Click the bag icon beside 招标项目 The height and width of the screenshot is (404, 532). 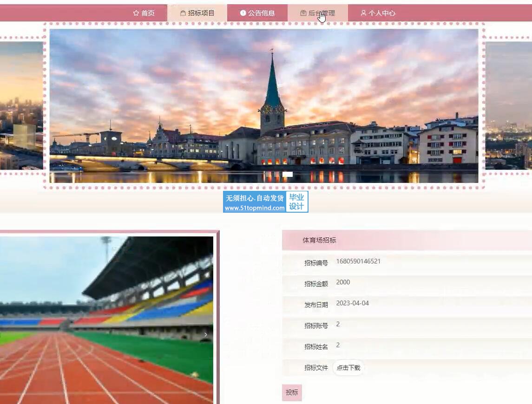coord(183,13)
